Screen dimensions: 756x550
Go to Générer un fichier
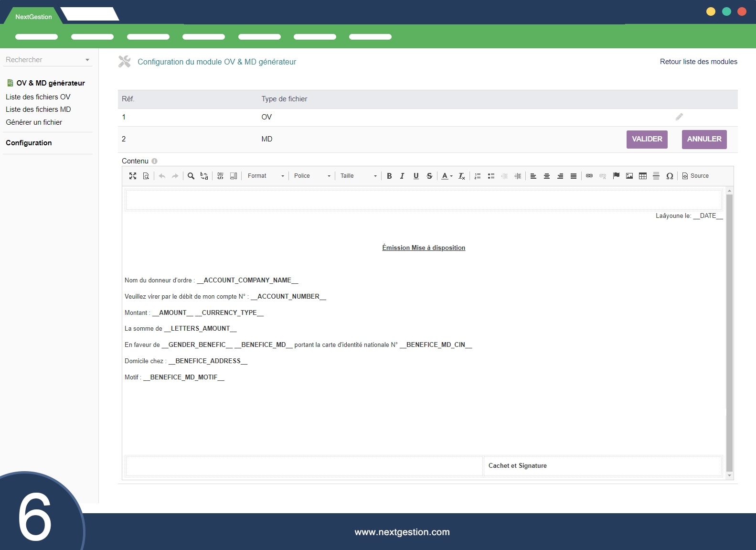(x=34, y=122)
